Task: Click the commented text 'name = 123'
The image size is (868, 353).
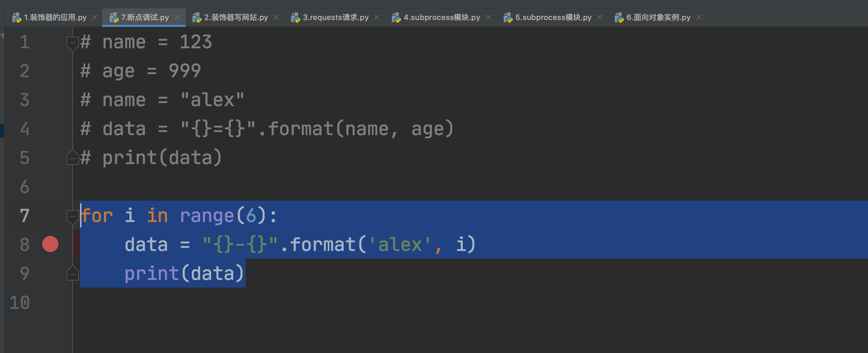Action: coord(157,42)
